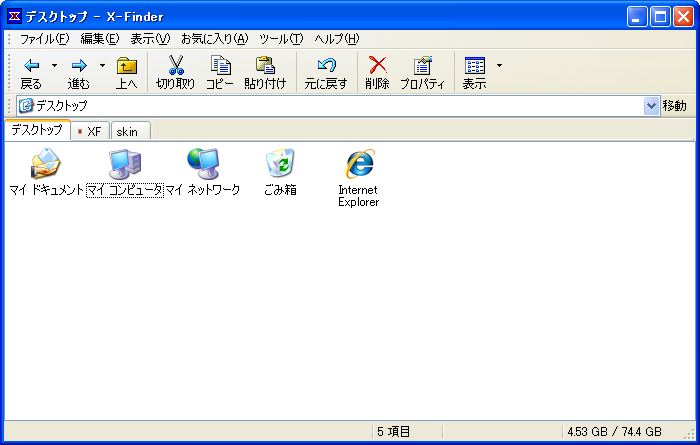The height and width of the screenshot is (445, 700).
Task: Click the Back (戻る) arrow icon
Action: coord(31,66)
